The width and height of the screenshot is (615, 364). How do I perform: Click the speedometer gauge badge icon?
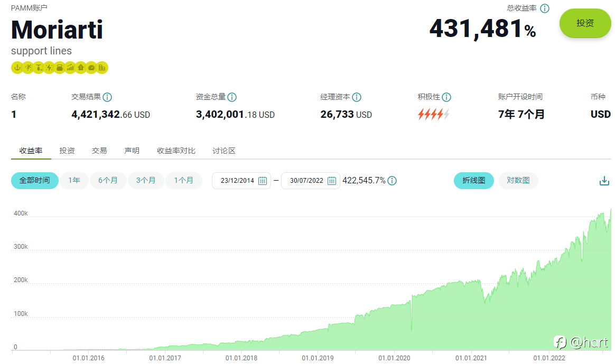[x=91, y=68]
